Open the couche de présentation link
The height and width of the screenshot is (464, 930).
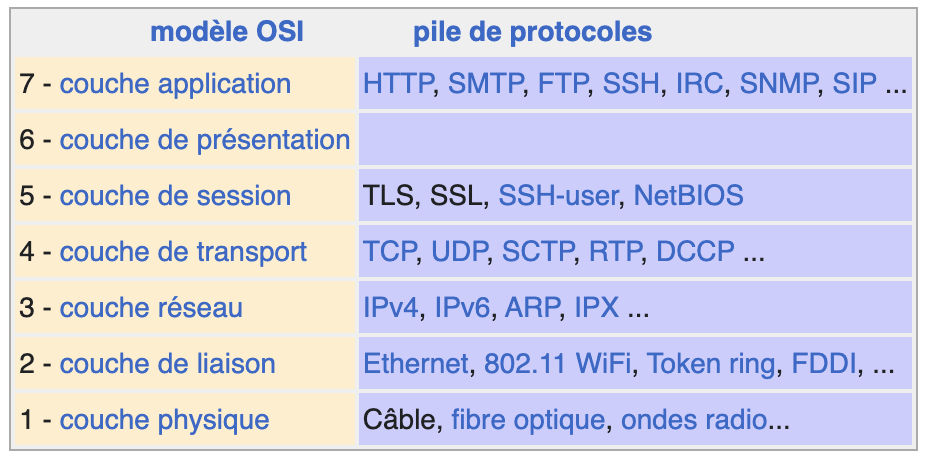point(205,140)
